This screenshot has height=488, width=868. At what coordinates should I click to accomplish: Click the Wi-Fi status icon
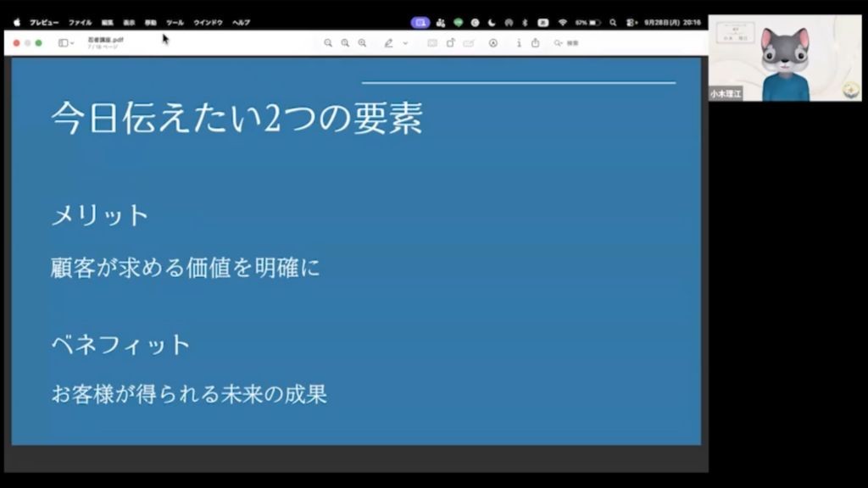563,23
